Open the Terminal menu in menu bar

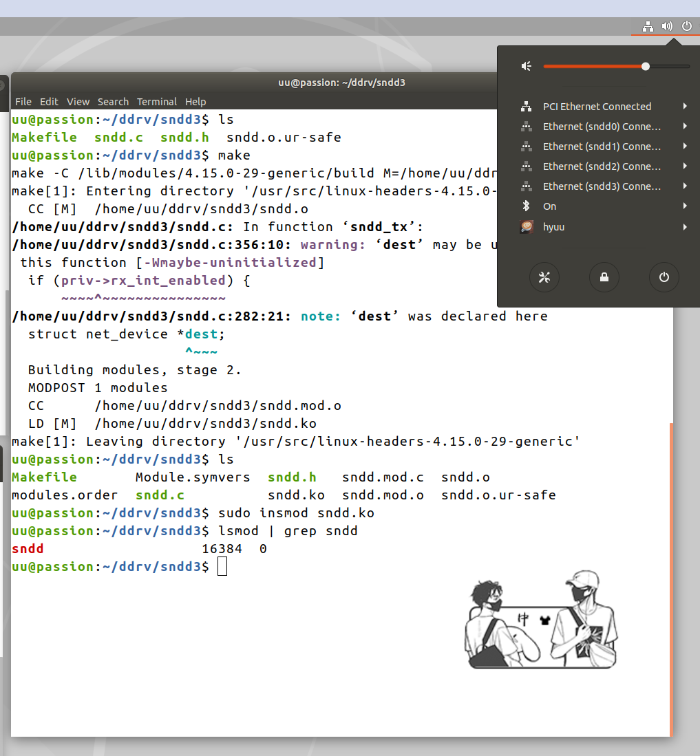tap(156, 102)
